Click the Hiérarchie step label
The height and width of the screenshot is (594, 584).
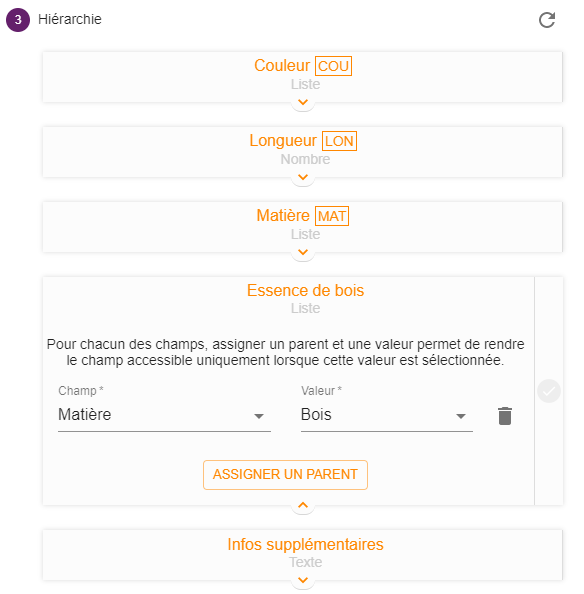pos(70,19)
